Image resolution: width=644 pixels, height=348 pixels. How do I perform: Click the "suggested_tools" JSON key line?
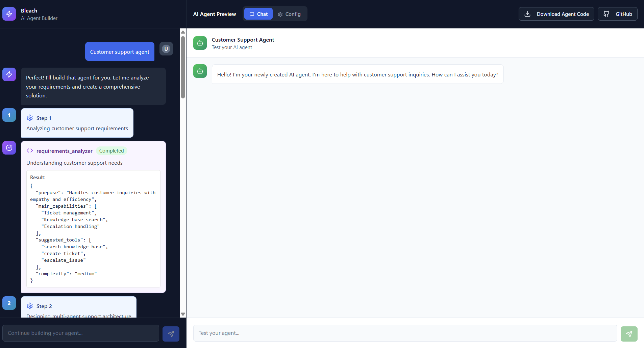point(64,240)
